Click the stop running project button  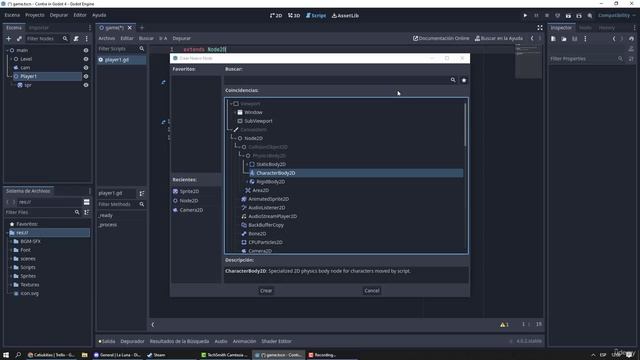pos(547,16)
